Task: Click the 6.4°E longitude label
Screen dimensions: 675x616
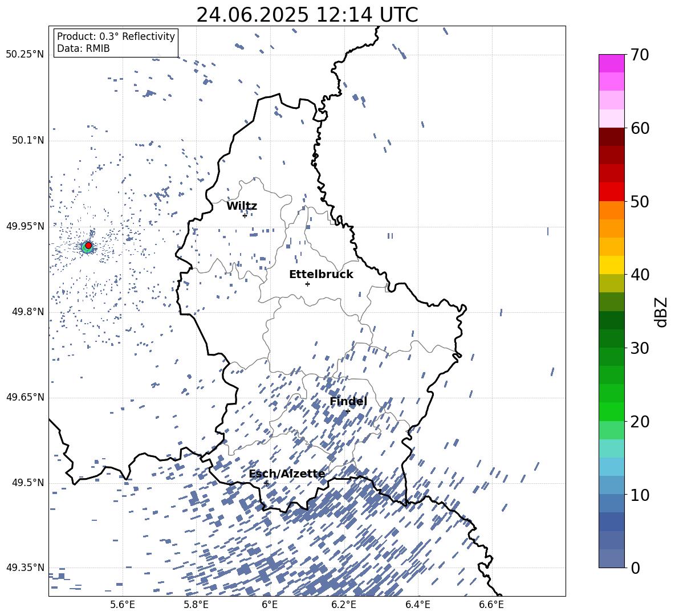Action: click(417, 605)
